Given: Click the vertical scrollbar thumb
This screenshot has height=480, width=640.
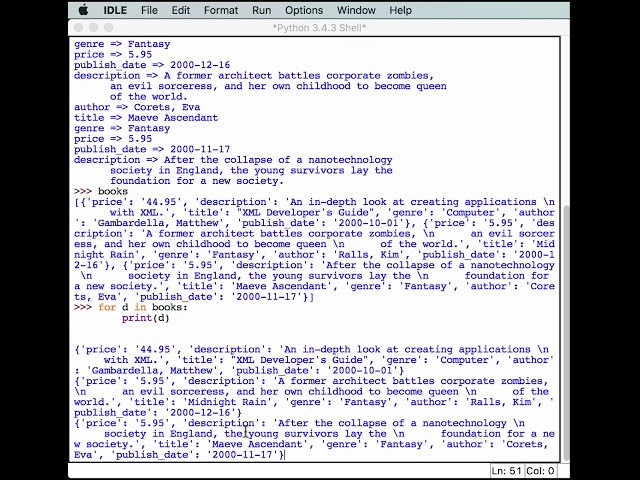Looking at the screenshot, I should [x=566, y=332].
